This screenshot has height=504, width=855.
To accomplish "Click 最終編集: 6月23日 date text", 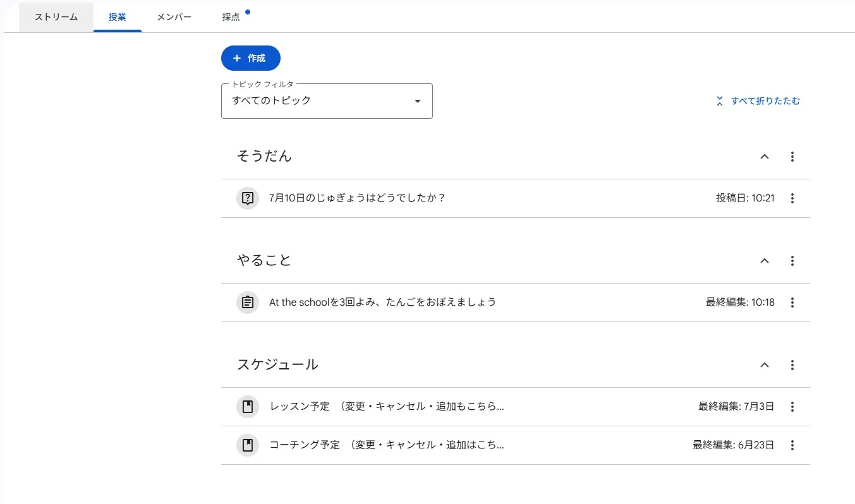I will tap(733, 445).
